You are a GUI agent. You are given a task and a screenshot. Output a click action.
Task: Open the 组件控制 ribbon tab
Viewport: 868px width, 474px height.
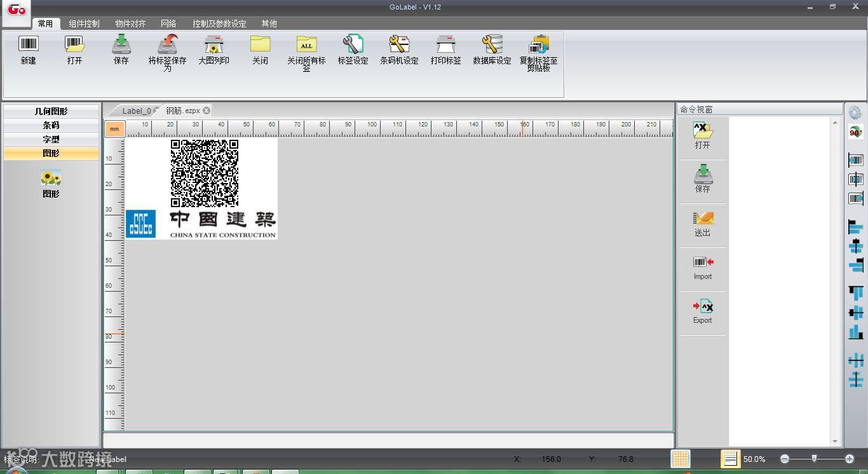(85, 24)
